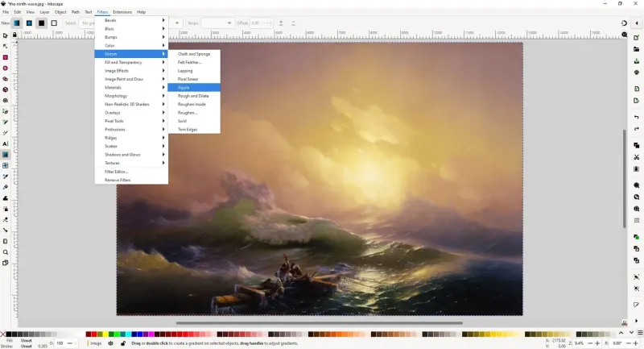The image size is (644, 349).
Task: Select the 3D box tool
Action: 6,89
